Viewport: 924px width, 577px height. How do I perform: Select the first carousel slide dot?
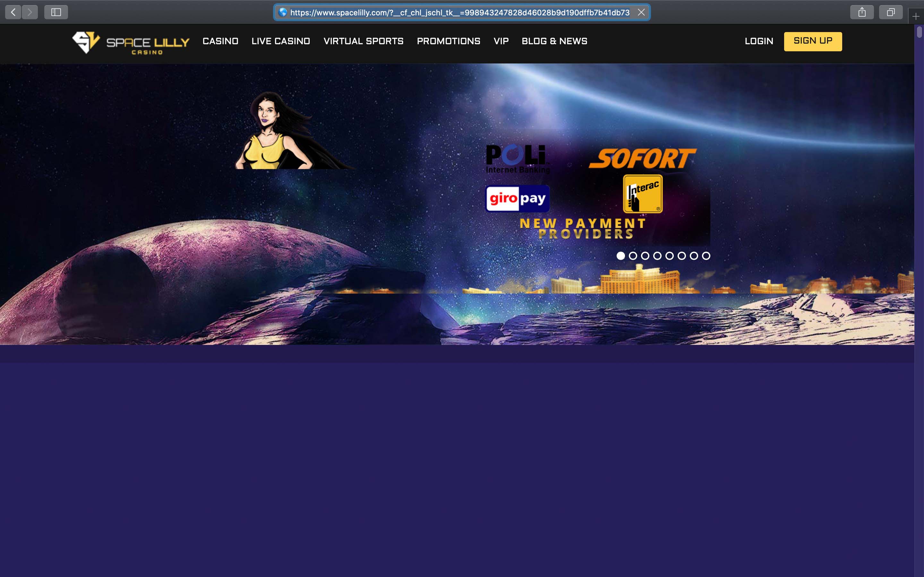point(621,256)
